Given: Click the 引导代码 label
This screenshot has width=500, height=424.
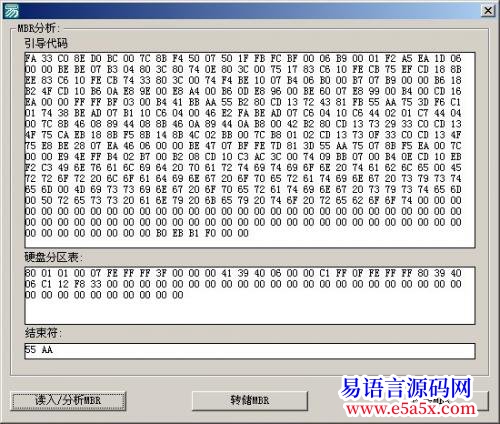Looking at the screenshot, I should pyautogui.click(x=46, y=43).
